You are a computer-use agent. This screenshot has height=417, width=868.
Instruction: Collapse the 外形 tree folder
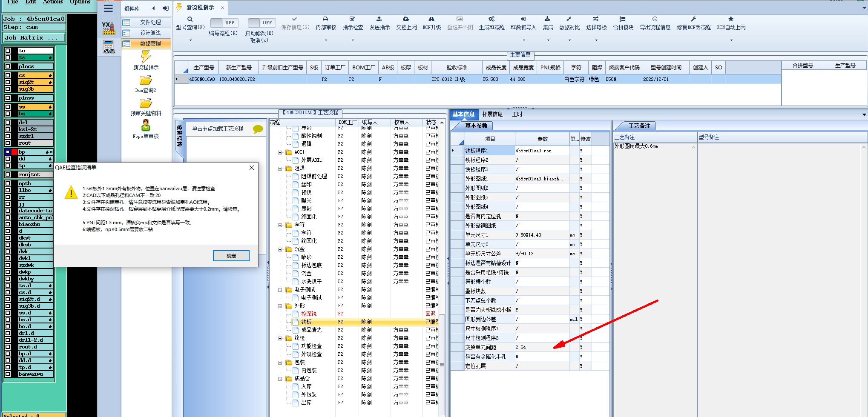(281, 306)
